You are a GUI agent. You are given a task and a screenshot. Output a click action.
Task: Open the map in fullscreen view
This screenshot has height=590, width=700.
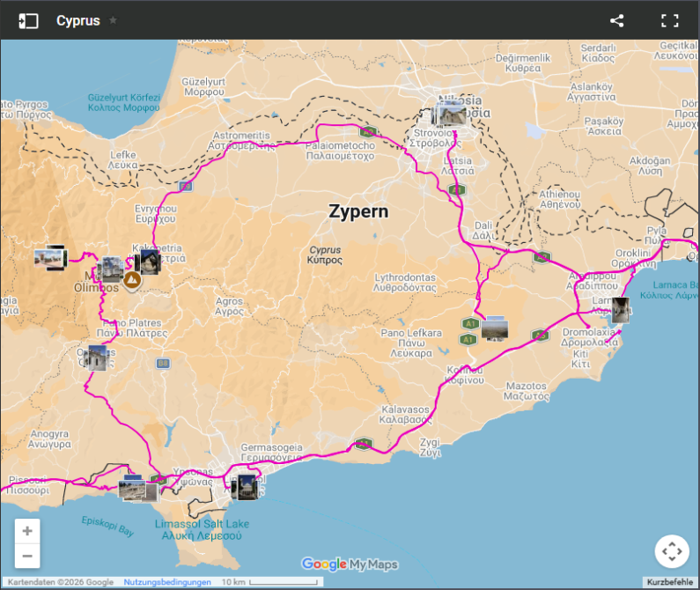[670, 21]
